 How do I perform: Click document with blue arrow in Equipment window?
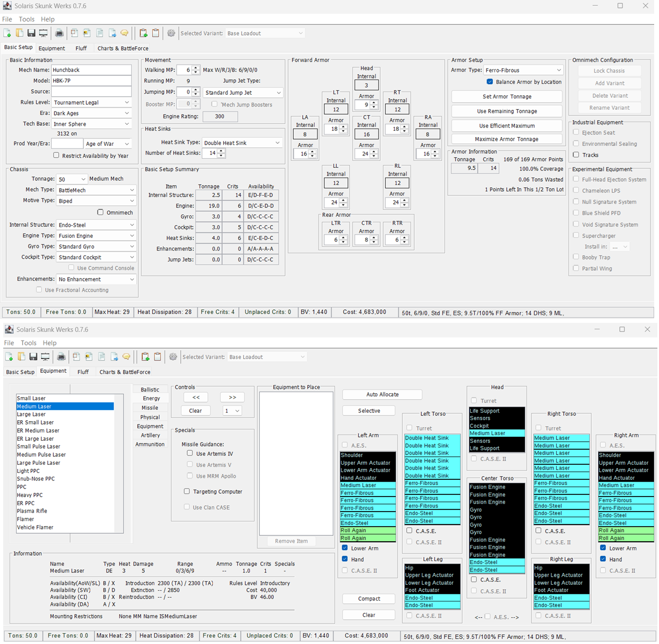click(x=114, y=357)
